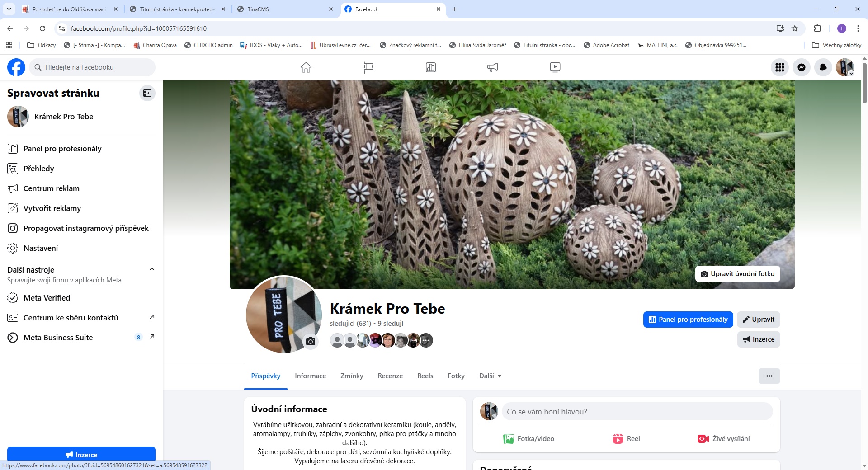This screenshot has height=470, width=868.
Task: Open notifications bell icon
Action: coord(823,67)
